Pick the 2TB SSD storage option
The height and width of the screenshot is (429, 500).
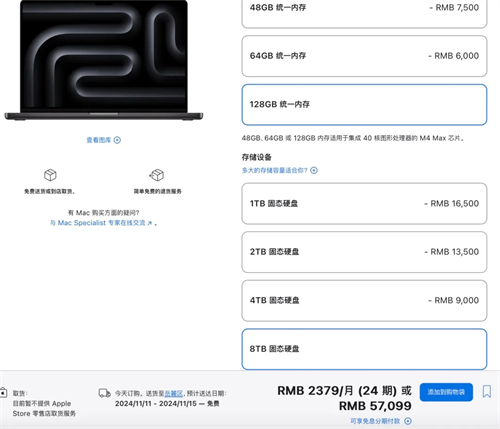click(364, 252)
